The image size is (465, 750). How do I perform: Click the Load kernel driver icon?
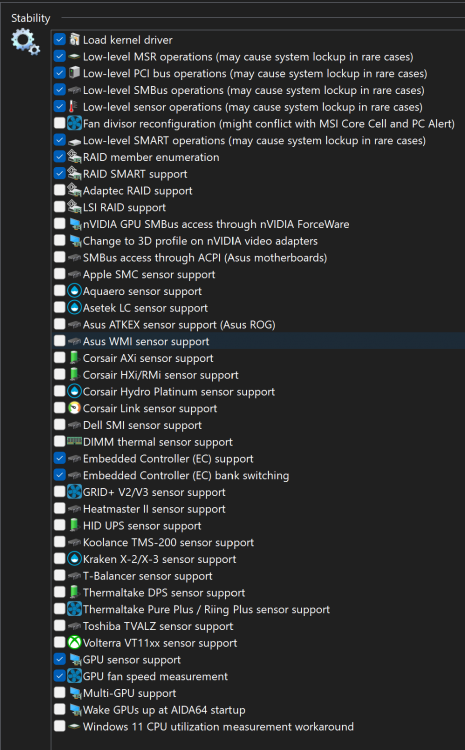75,39
